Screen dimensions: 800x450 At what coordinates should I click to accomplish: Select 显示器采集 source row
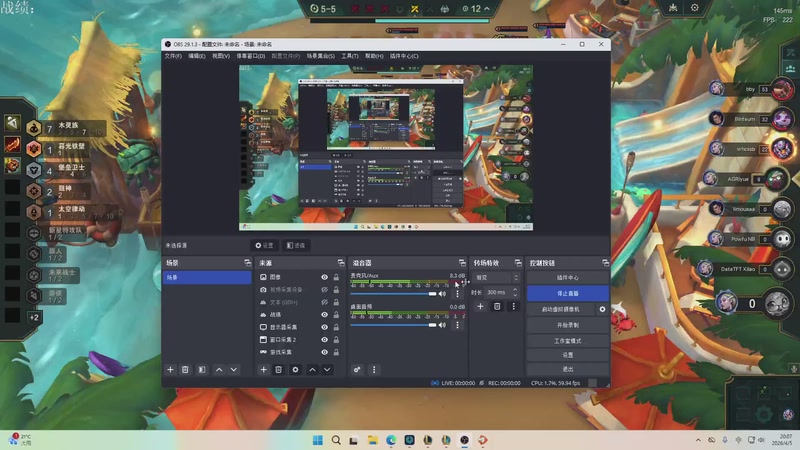[300, 327]
